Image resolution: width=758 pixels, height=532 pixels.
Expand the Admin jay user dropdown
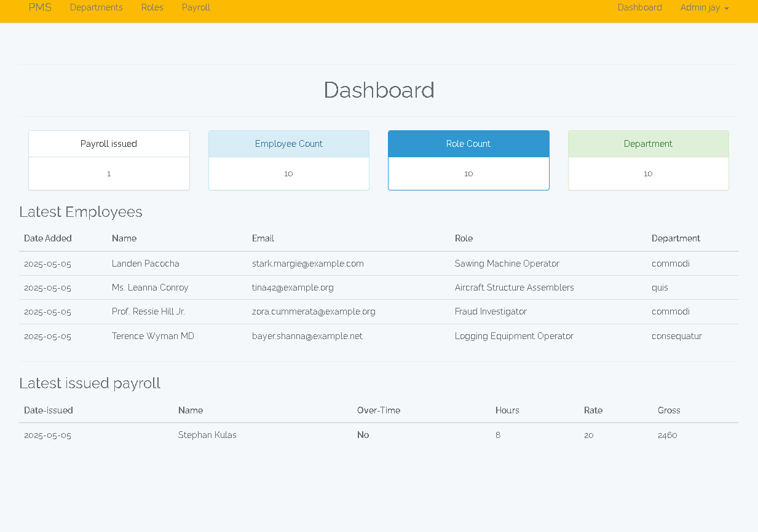700,7
